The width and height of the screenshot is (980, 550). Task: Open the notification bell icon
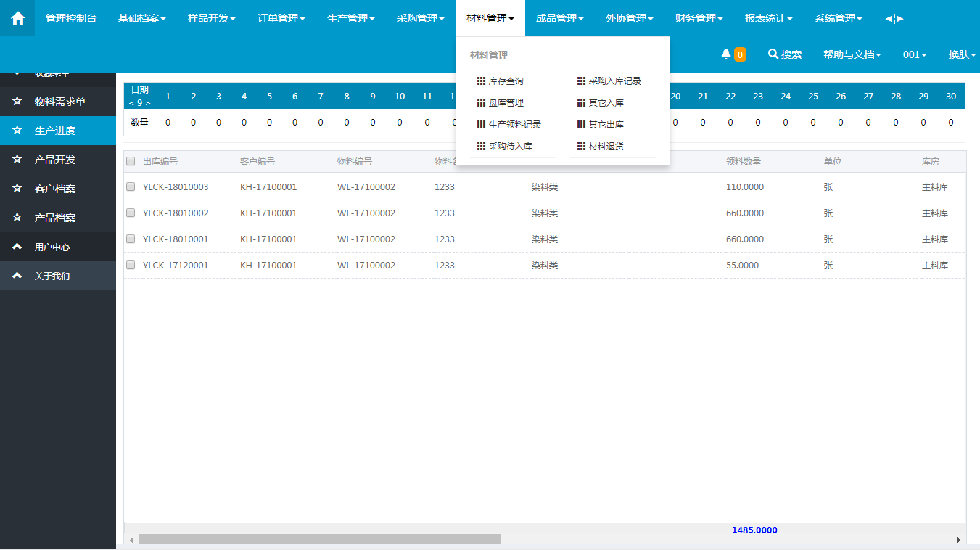(x=725, y=54)
